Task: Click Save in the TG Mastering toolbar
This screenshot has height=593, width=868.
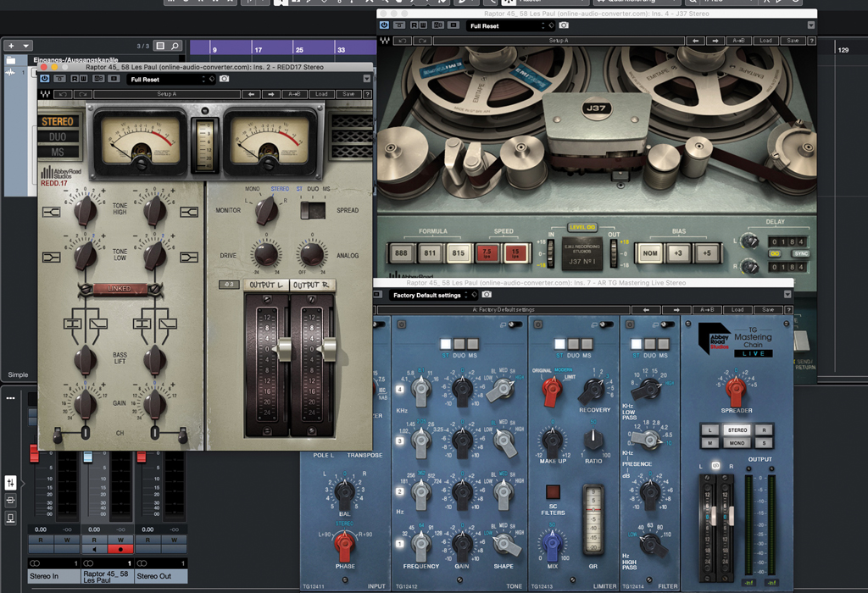Action: [x=768, y=310]
